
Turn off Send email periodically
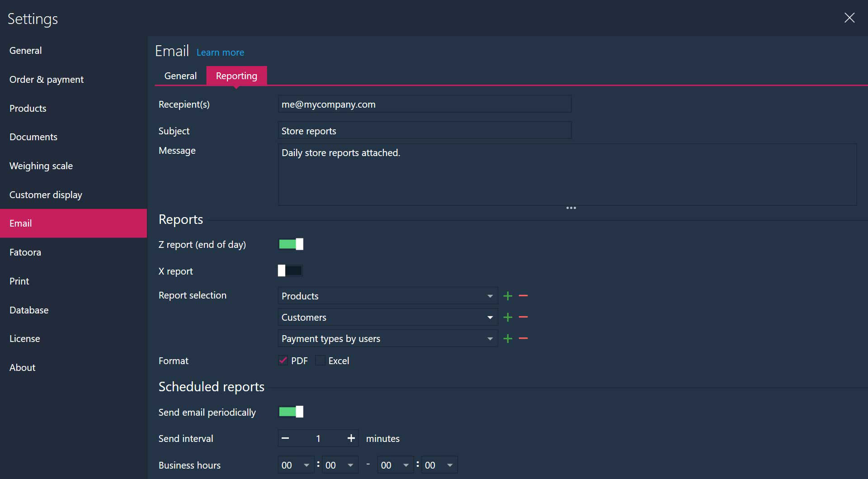click(x=291, y=412)
